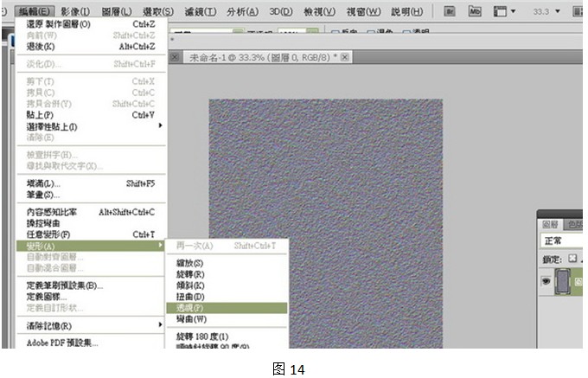
Task: Launch Adobe Bridge with the Br icon
Action: [450, 11]
